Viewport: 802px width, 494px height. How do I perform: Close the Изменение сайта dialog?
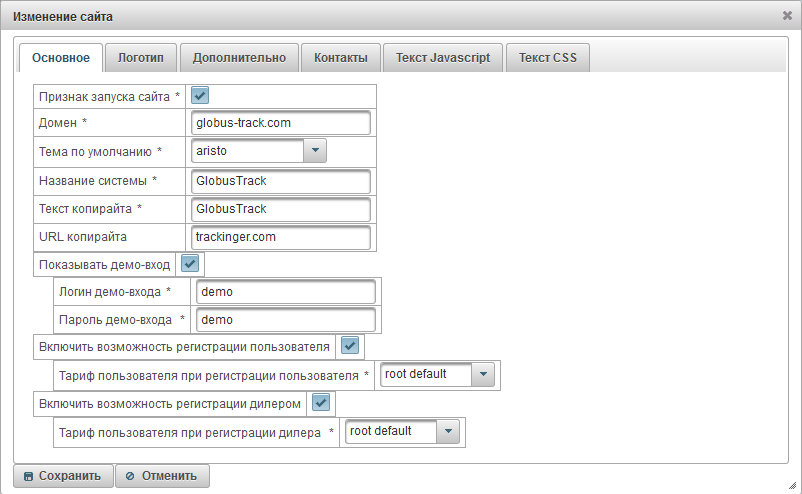(x=787, y=16)
